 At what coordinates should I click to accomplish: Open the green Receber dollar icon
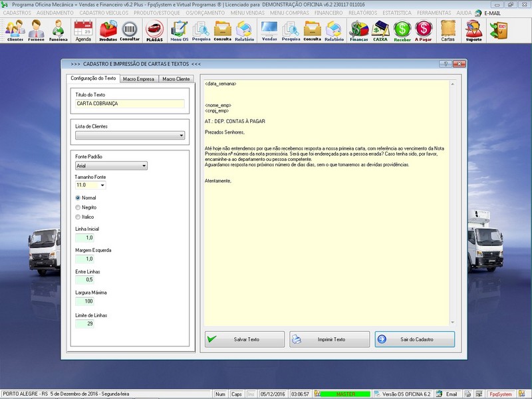(402, 31)
